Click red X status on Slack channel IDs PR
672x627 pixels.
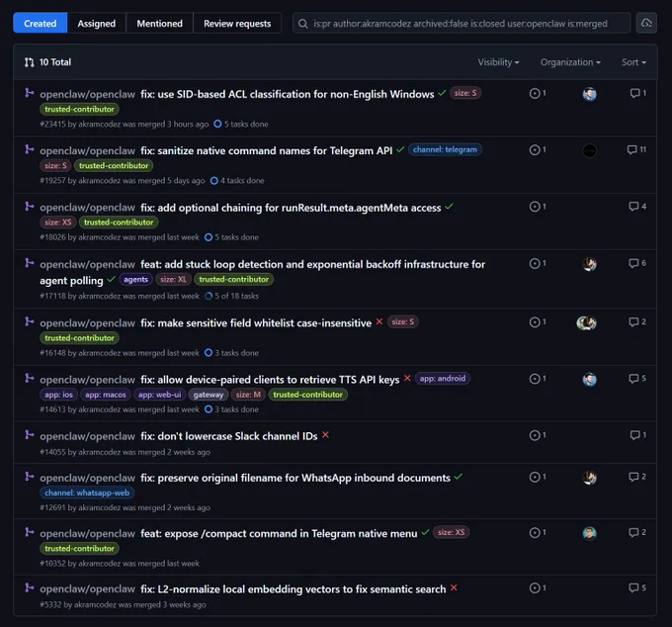[325, 435]
